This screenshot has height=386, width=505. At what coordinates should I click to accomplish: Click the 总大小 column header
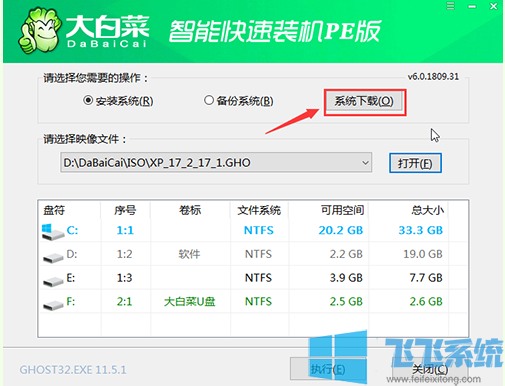428,210
